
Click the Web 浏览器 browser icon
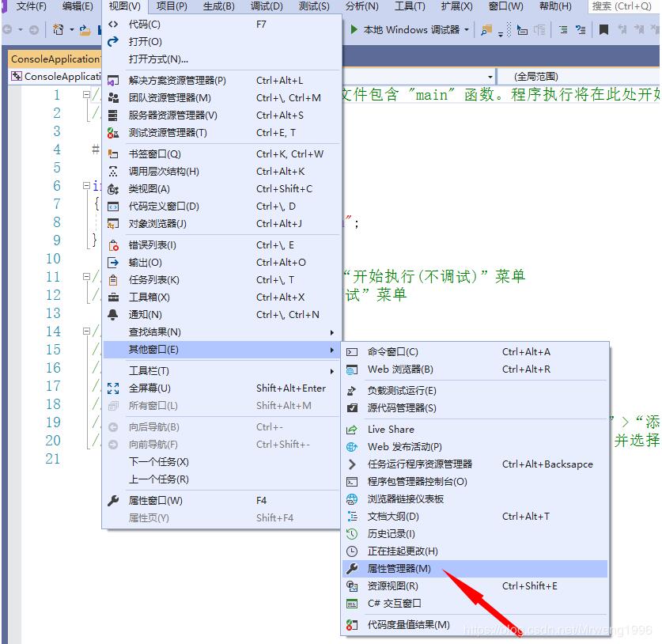tap(352, 370)
